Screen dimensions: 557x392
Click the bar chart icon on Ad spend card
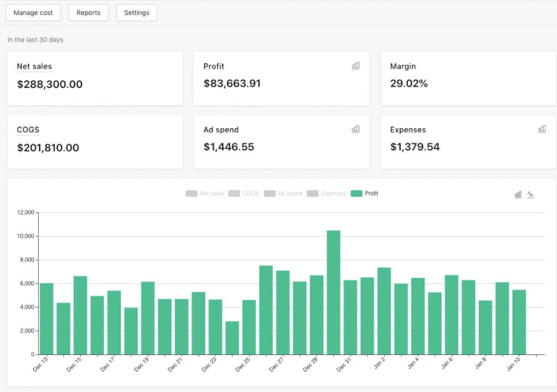point(356,129)
